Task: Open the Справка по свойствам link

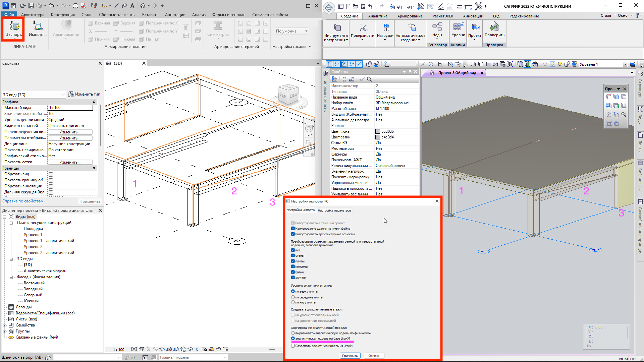Action: click(23, 201)
